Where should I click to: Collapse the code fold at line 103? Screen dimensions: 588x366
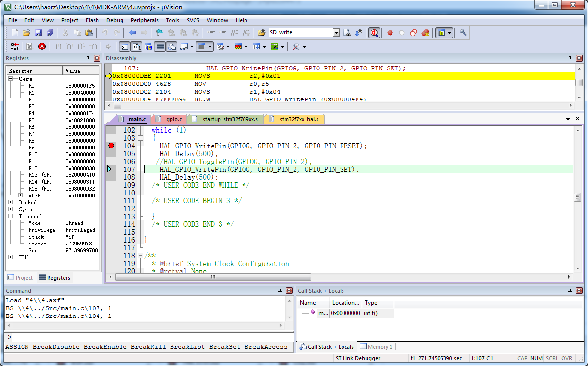[141, 138]
